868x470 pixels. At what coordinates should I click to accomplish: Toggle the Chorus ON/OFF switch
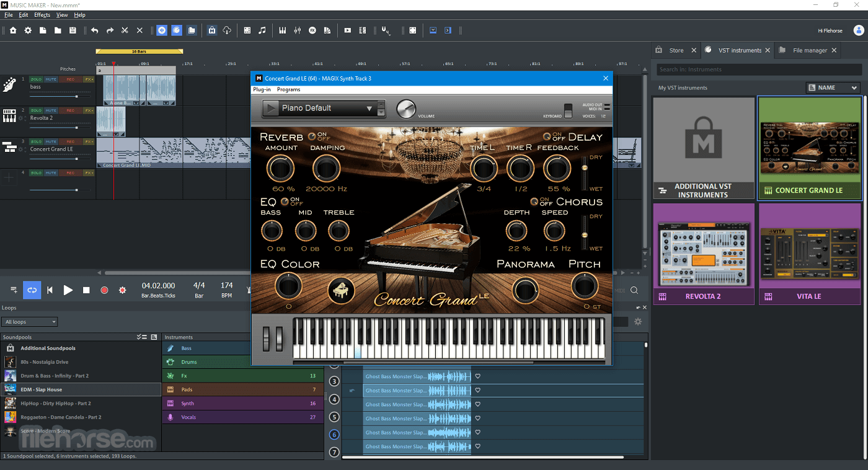coord(533,202)
